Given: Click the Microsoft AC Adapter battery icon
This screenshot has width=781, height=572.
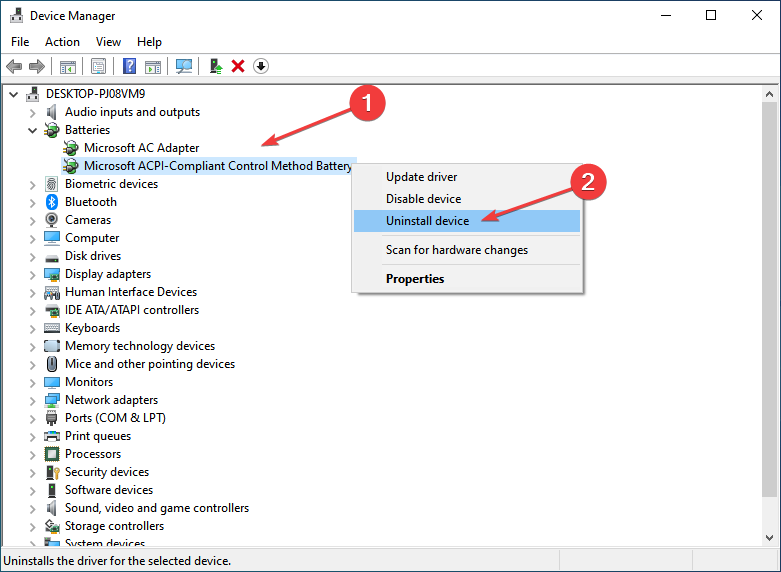Looking at the screenshot, I should [x=71, y=148].
